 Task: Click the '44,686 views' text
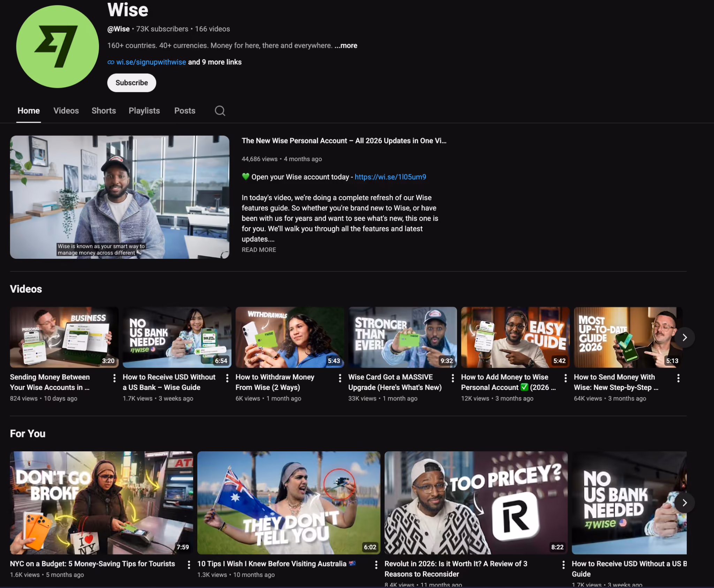260,159
